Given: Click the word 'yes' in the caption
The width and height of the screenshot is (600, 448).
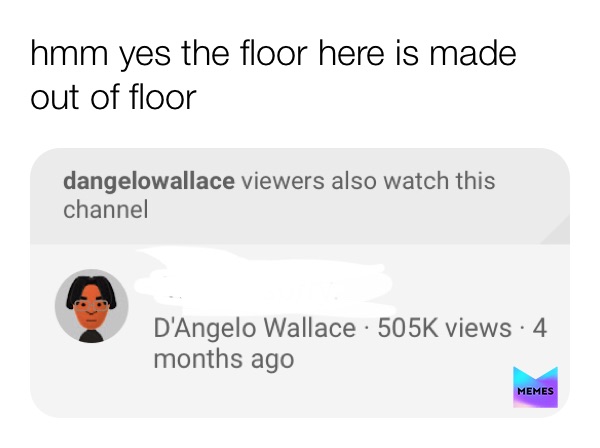Looking at the screenshot, I should (x=145, y=55).
